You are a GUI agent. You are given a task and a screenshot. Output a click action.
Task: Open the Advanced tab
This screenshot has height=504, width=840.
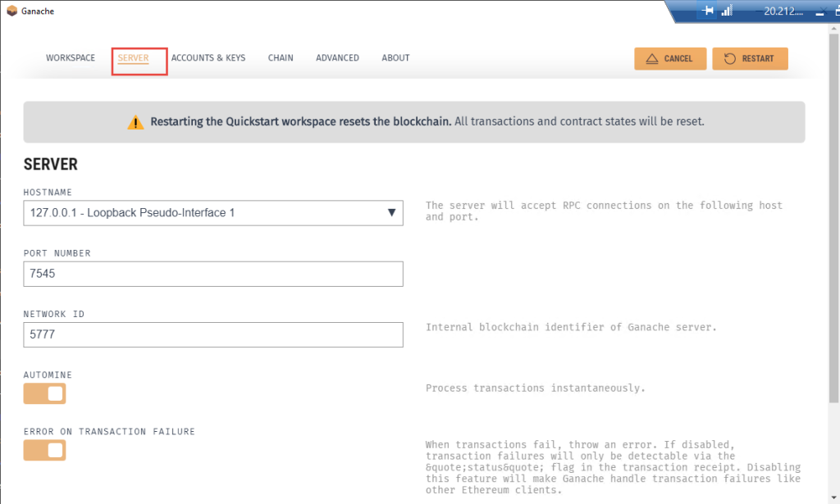(337, 58)
